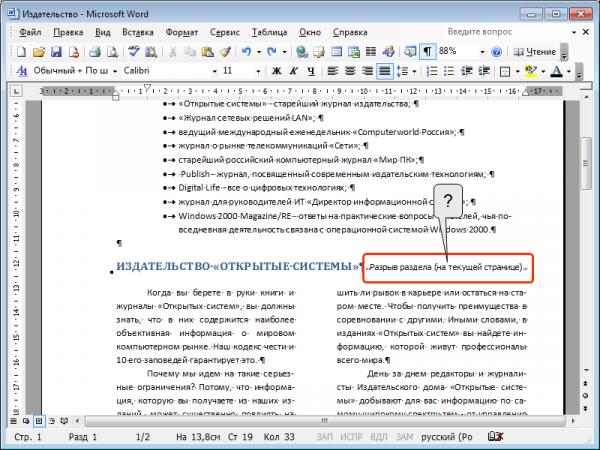The image size is (600, 450).
Task: Open Microsoft Word Help icon
Action: [x=496, y=51]
